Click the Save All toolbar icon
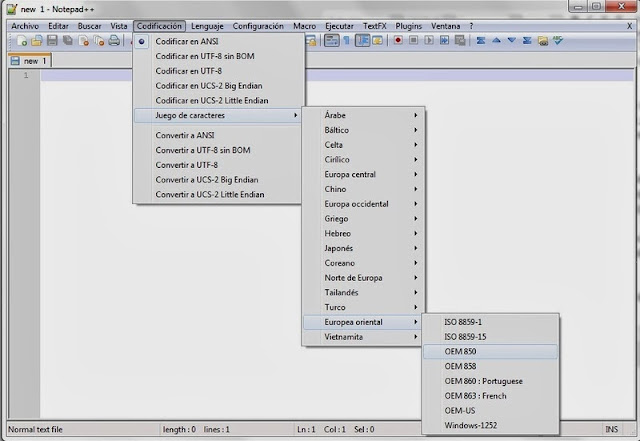This screenshot has width=640, height=441. point(68,40)
